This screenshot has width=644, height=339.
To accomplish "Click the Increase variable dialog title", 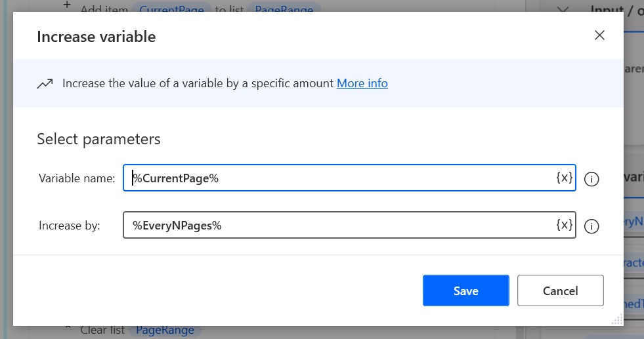I will pos(96,37).
